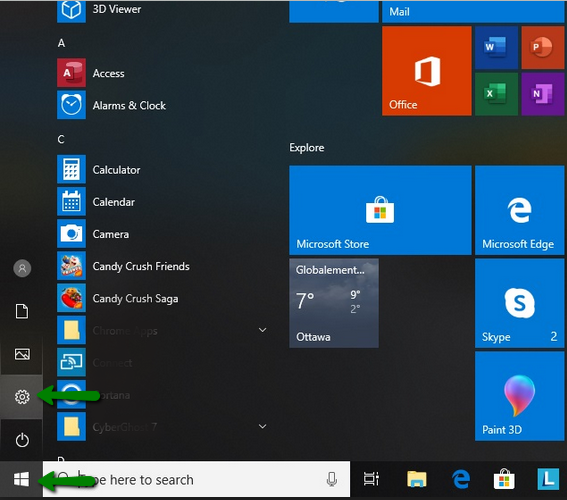Viewport: 567px width, 500px height.
Task: Click the Excel tile
Action: pos(496,94)
